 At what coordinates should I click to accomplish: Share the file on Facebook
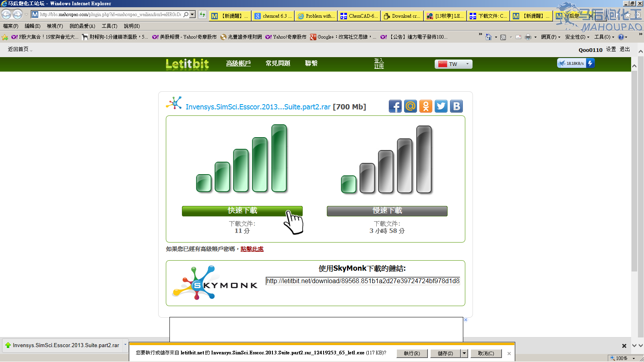(395, 106)
